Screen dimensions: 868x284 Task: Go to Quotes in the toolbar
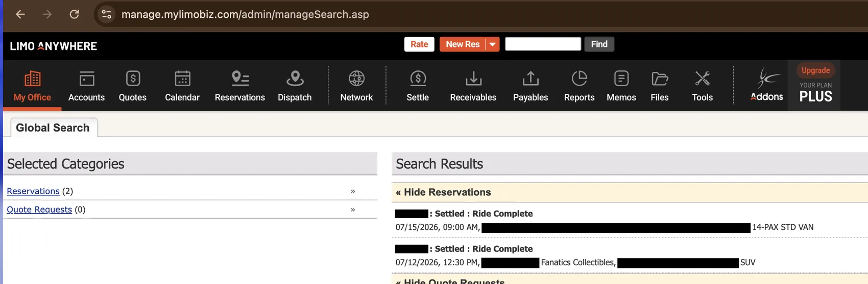pyautogui.click(x=133, y=86)
